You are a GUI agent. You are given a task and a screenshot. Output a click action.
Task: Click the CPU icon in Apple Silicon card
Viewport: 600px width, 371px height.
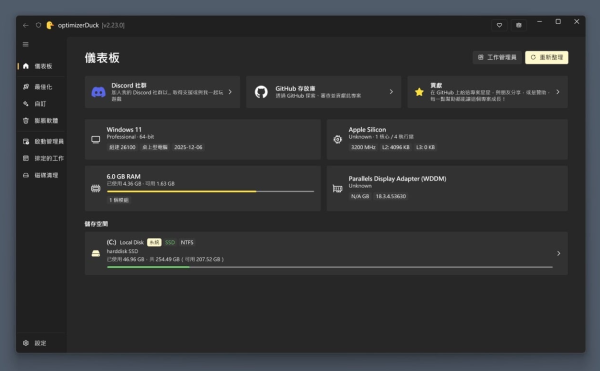click(338, 140)
